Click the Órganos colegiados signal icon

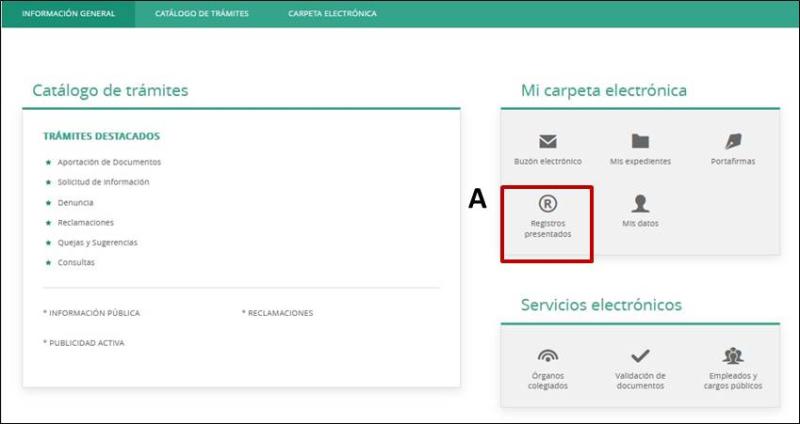coord(547,356)
